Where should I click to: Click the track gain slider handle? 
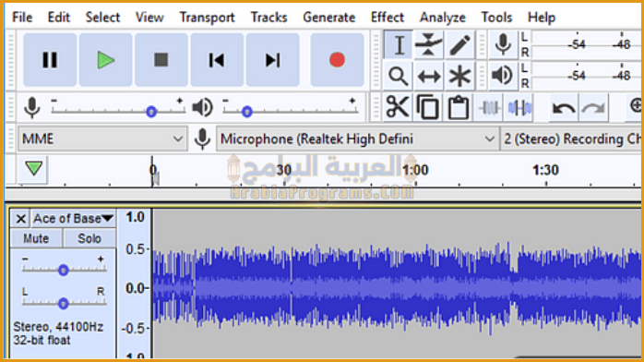(x=63, y=270)
